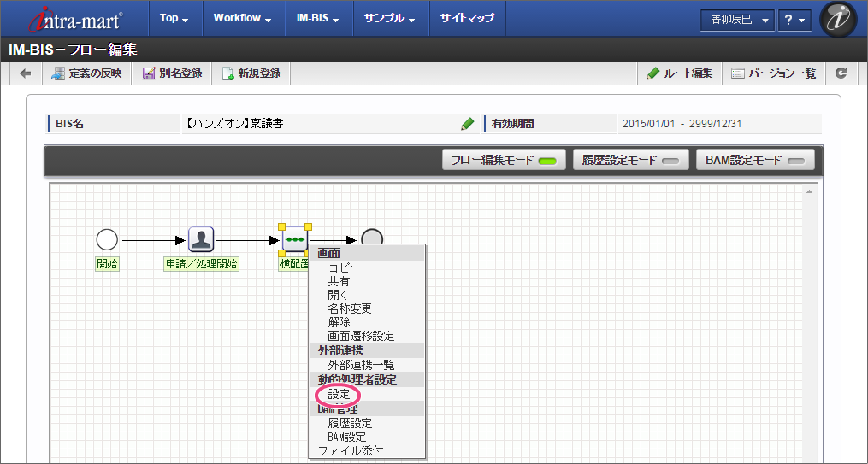Expand the IM-BIS menu

coord(318,18)
